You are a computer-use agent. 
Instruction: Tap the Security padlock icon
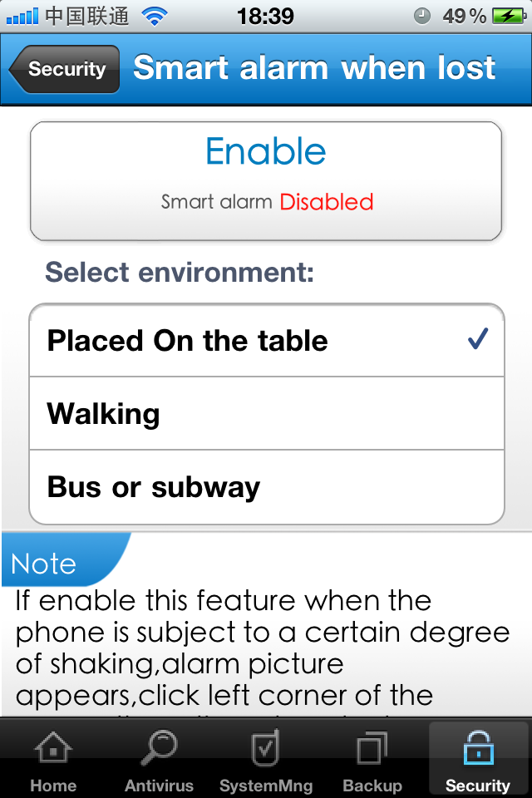477,748
